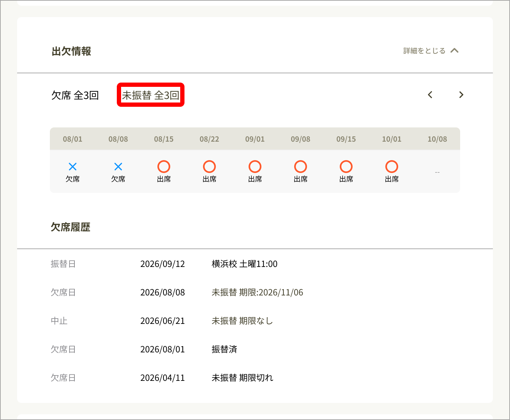Viewport: 510px width, 420px height.
Task: Click the 横浜校 土曜11:00 class entry
Action: pyautogui.click(x=244, y=264)
